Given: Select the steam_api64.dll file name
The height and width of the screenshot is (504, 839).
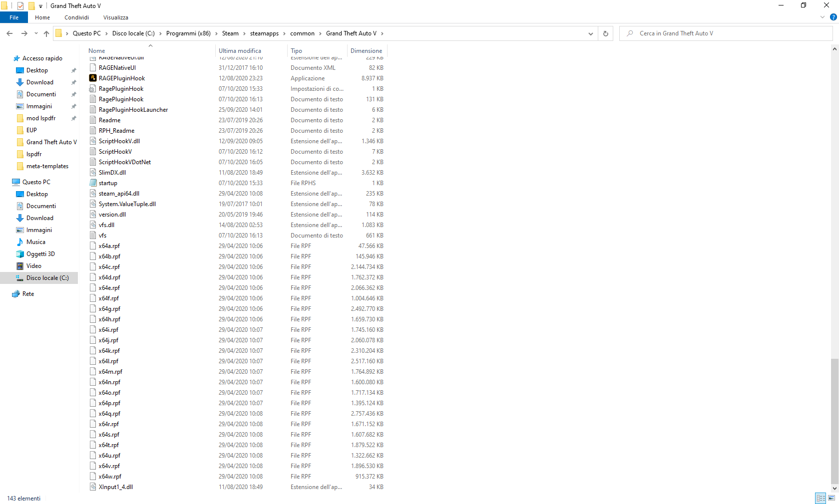Looking at the screenshot, I should [119, 194].
